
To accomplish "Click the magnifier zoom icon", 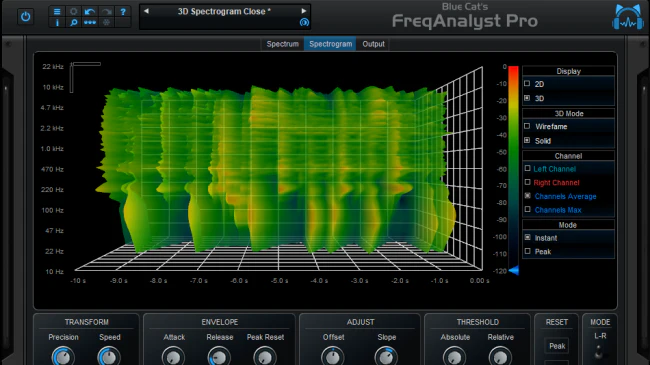I will [x=74, y=22].
